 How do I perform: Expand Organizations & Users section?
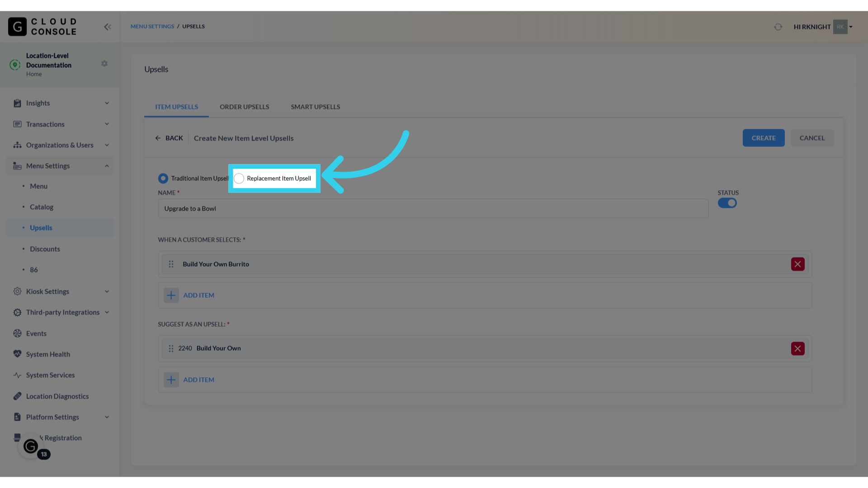point(107,145)
